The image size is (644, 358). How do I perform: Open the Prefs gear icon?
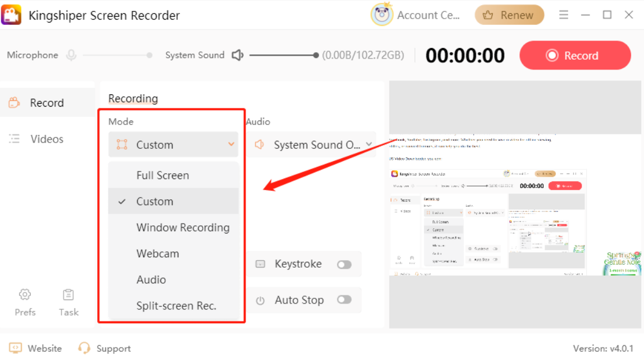click(25, 295)
